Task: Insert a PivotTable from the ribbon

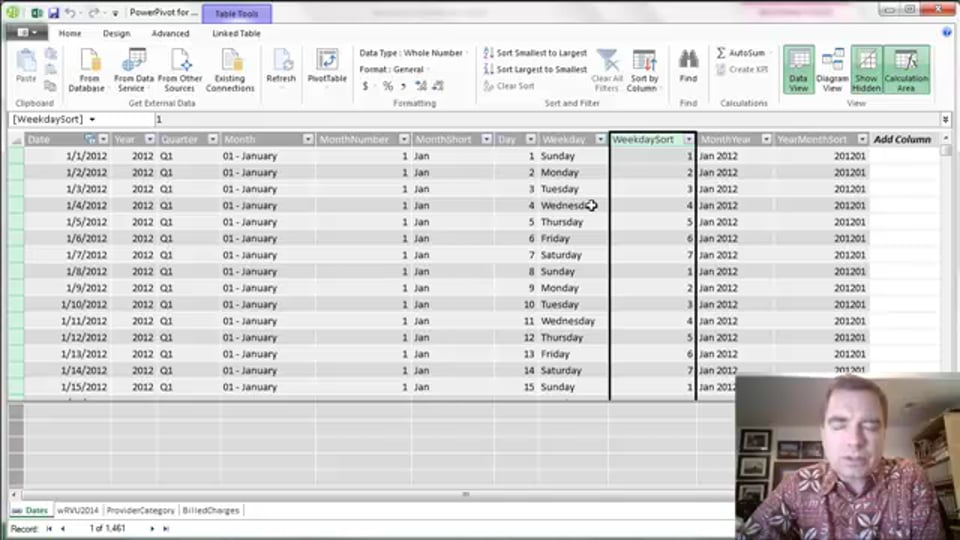Action: pos(327,66)
